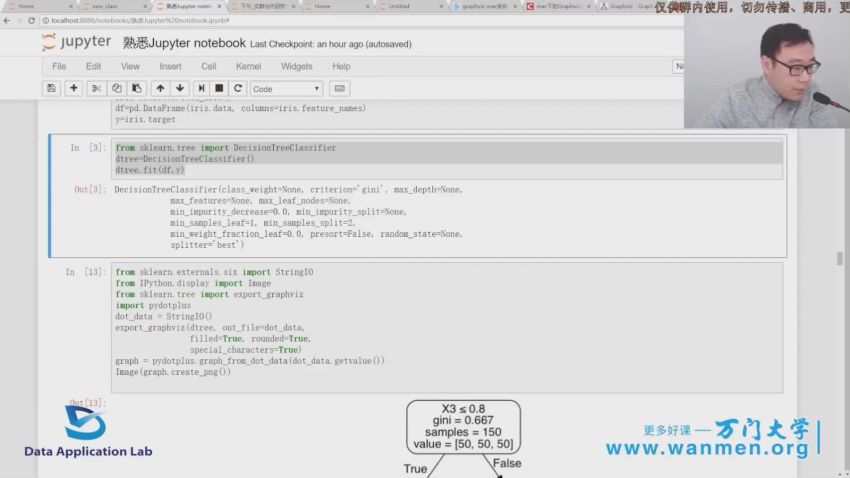Click the Out[3] prompt label

(89, 189)
